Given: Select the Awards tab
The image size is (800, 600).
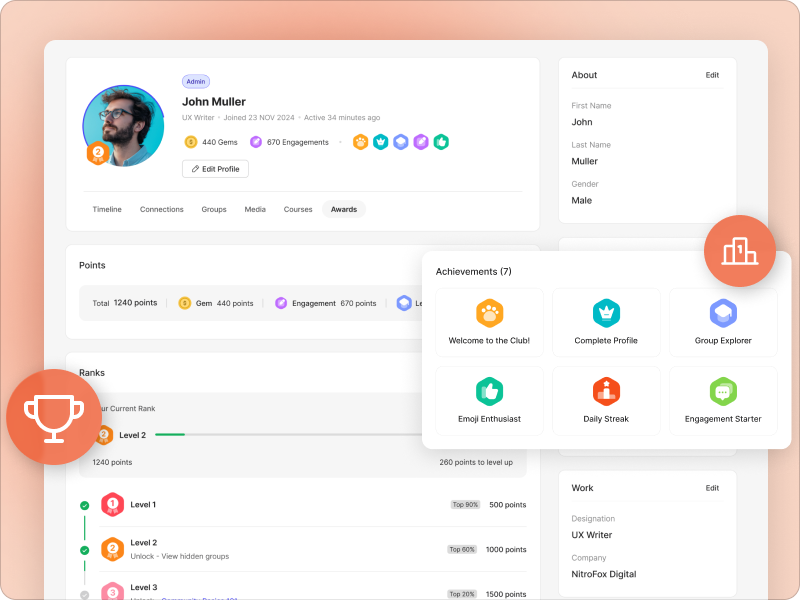Looking at the screenshot, I should pos(344,209).
